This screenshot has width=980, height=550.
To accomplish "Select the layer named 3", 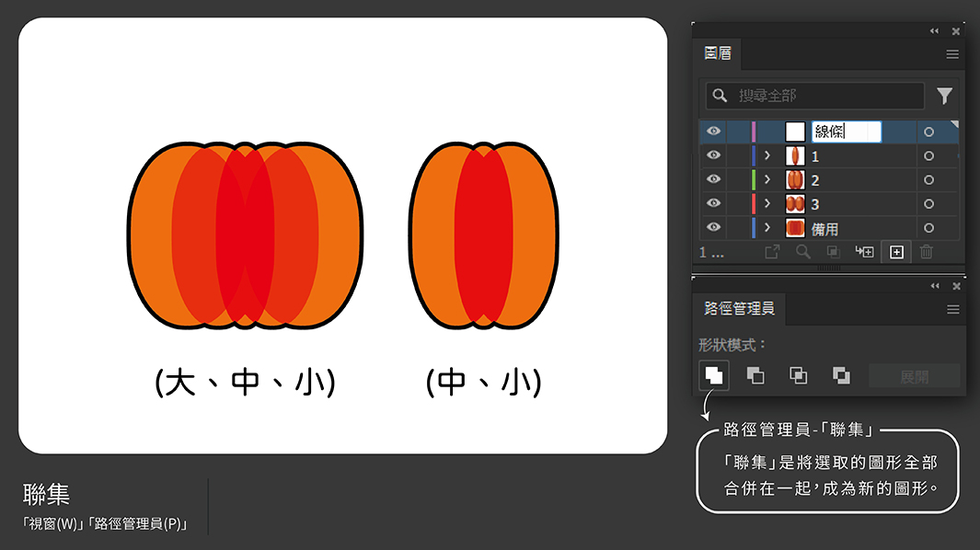I will (815, 204).
